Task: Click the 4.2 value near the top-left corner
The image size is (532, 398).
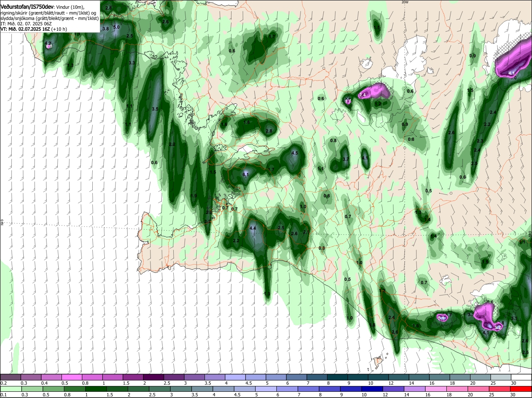Action: click(48, 43)
